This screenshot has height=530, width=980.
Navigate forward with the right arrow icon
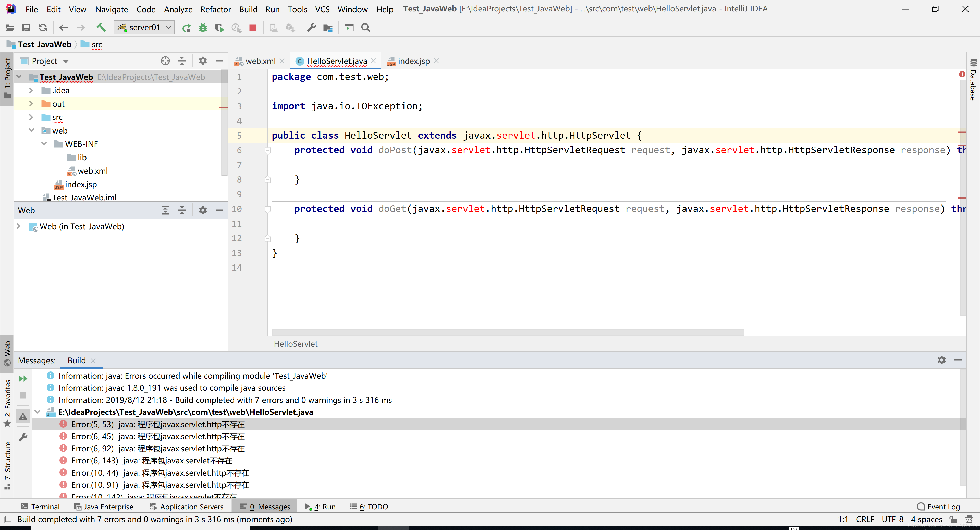click(80, 27)
